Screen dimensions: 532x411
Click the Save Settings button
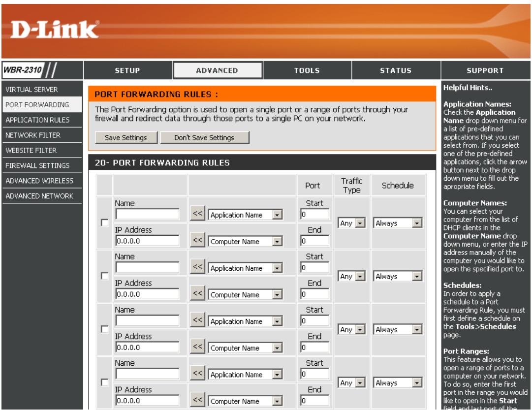click(x=126, y=137)
